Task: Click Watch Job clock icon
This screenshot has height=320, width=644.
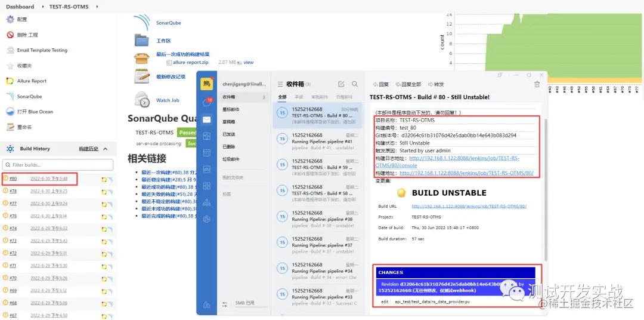Action: coord(142,100)
